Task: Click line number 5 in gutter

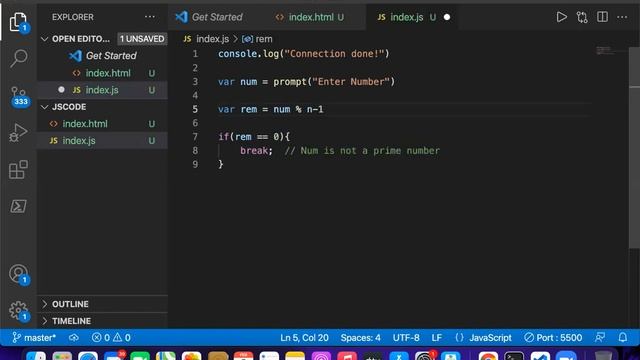Action: point(195,109)
